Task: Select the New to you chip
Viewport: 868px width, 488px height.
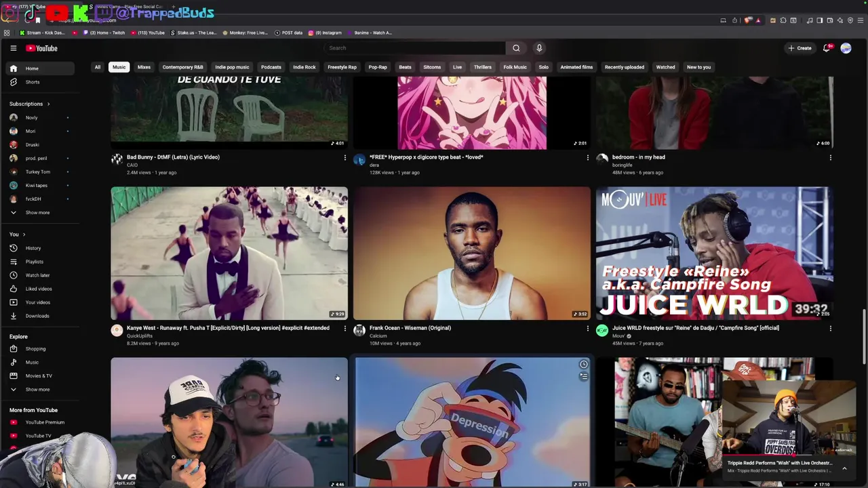Action: (698, 67)
